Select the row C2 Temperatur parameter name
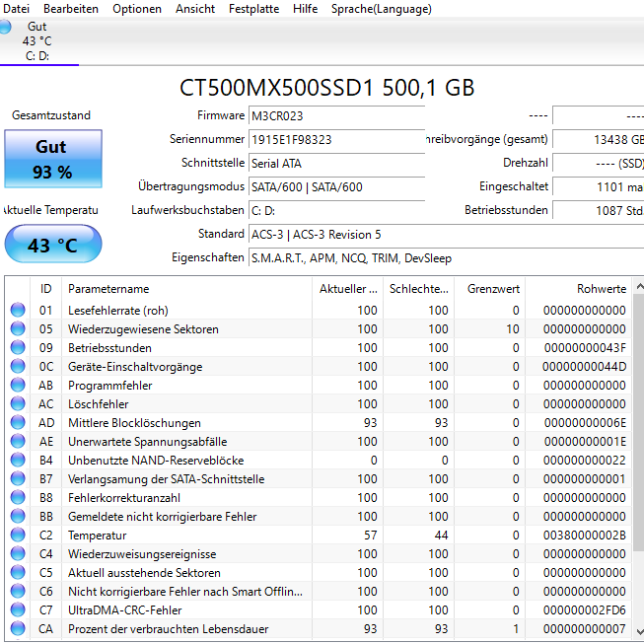Image resolution: width=644 pixels, height=644 pixels. coord(98,536)
